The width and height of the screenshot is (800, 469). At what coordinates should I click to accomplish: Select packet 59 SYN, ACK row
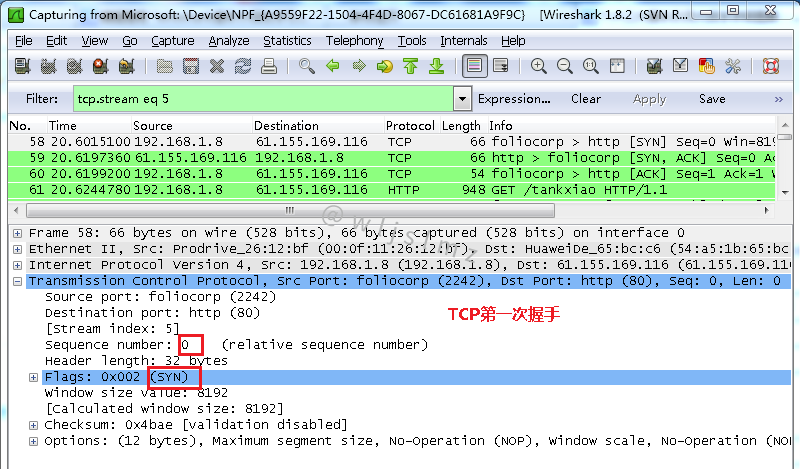pos(392,158)
